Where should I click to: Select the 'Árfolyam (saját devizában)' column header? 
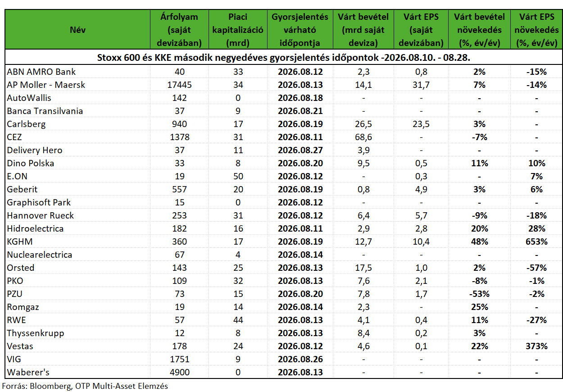click(x=179, y=30)
